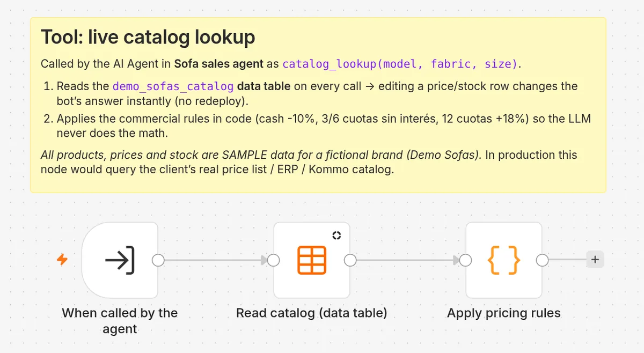Click the 'Sofa sales agent' bold text

tap(219, 64)
